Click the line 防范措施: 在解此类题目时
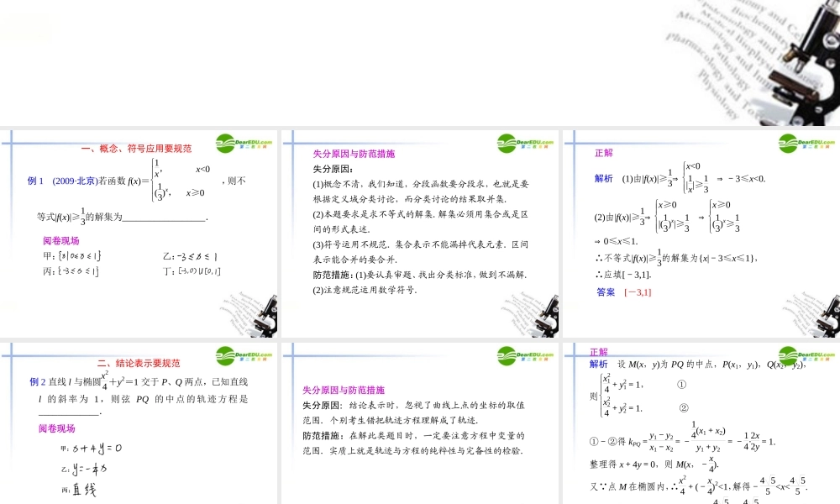This screenshot has height=504, width=840. pos(413,435)
